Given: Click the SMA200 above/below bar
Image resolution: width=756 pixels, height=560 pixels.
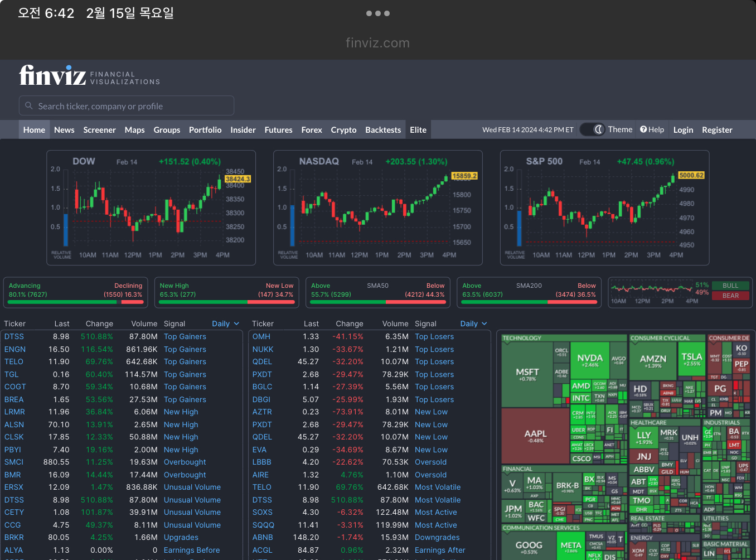Looking at the screenshot, I should [529, 302].
